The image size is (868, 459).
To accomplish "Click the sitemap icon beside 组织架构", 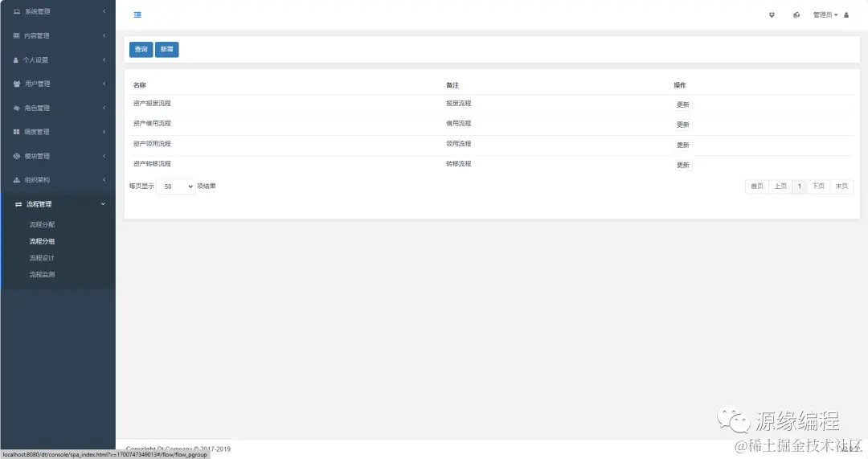I will coord(17,180).
